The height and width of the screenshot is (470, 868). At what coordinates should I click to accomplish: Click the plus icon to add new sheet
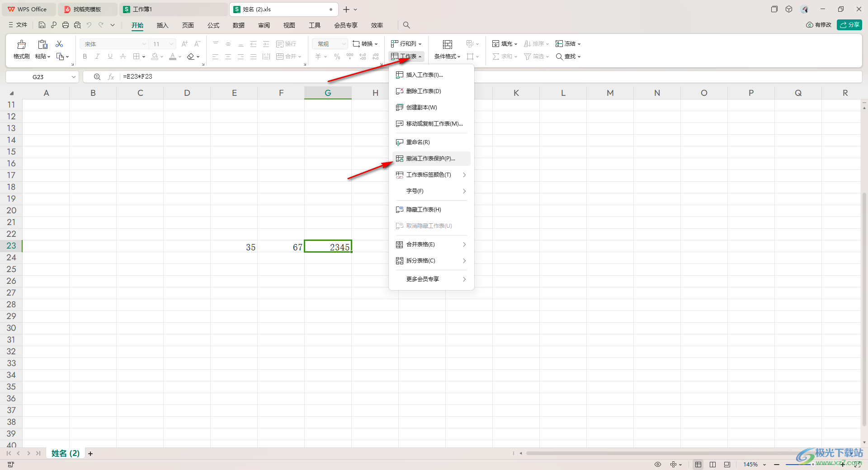[90, 454]
